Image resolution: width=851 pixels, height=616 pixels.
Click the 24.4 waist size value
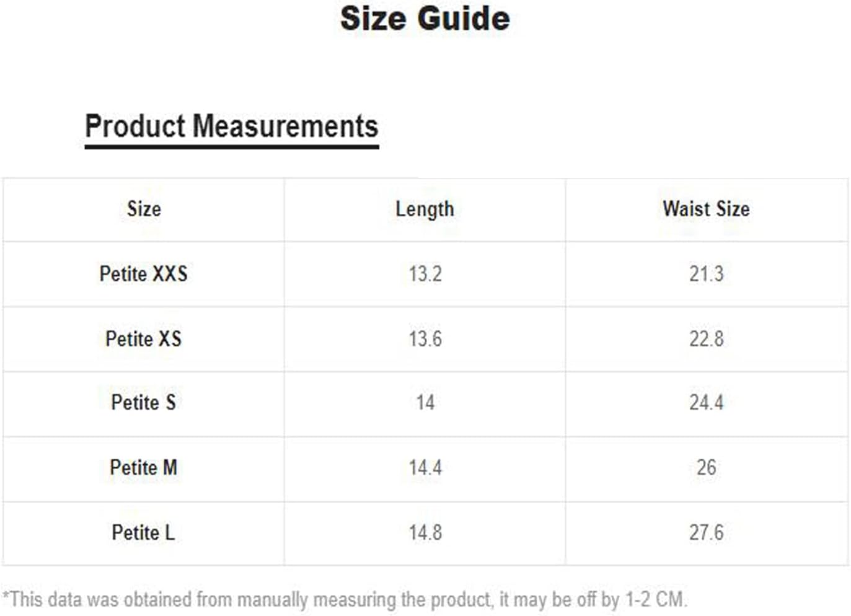point(707,403)
